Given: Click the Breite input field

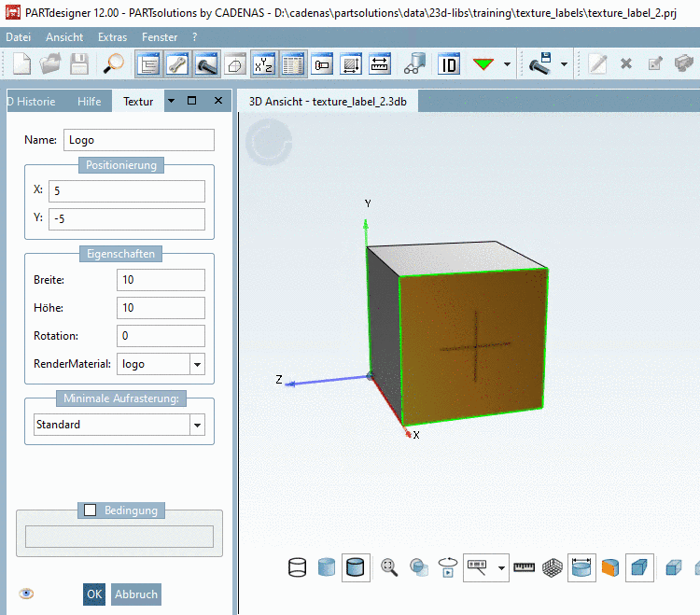Looking at the screenshot, I should 161,280.
